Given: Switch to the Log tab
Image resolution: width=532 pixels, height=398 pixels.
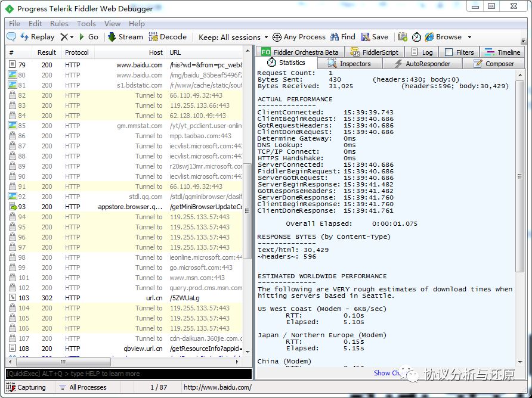Looking at the screenshot, I should 422,52.
